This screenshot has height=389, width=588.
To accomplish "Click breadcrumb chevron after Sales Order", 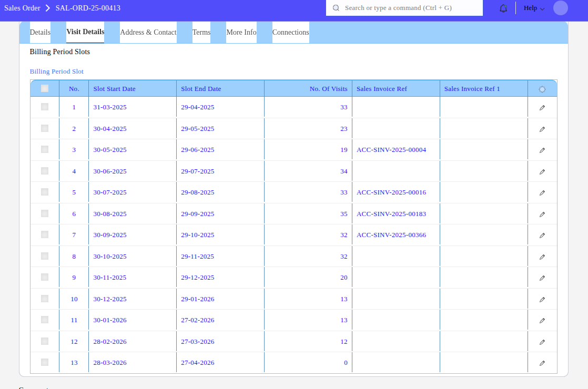I will point(48,8).
